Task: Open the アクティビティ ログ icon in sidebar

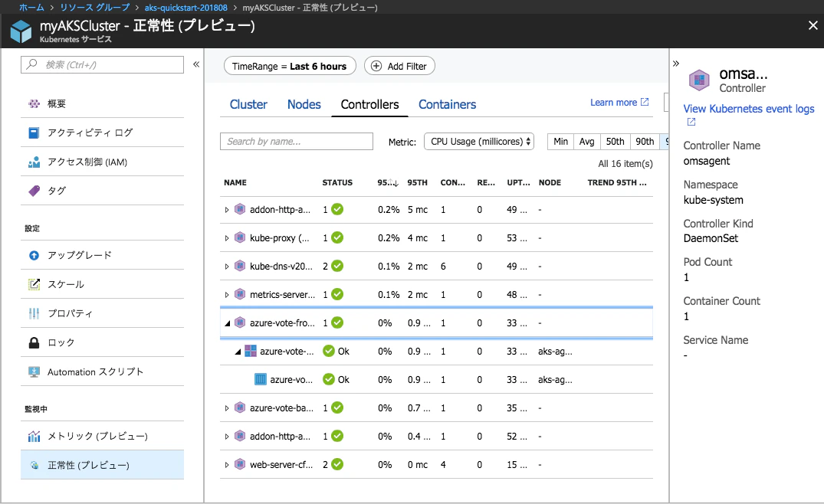Action: coord(34,133)
